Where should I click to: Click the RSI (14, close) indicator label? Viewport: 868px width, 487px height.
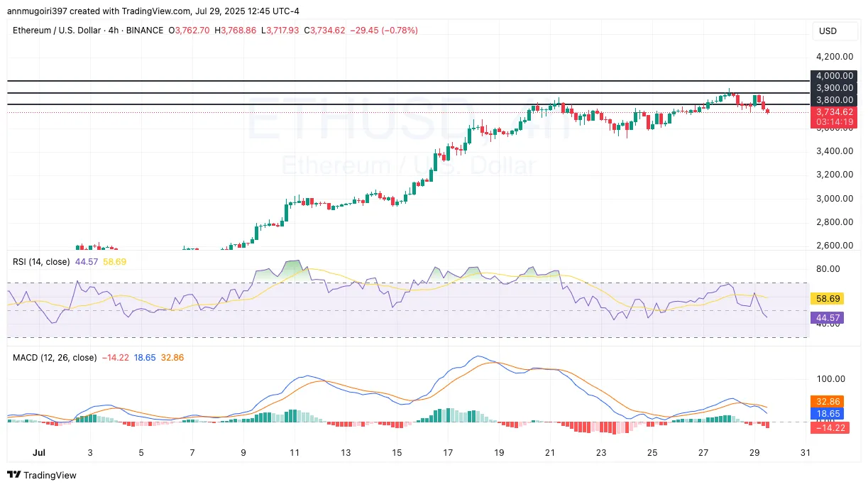click(40, 262)
